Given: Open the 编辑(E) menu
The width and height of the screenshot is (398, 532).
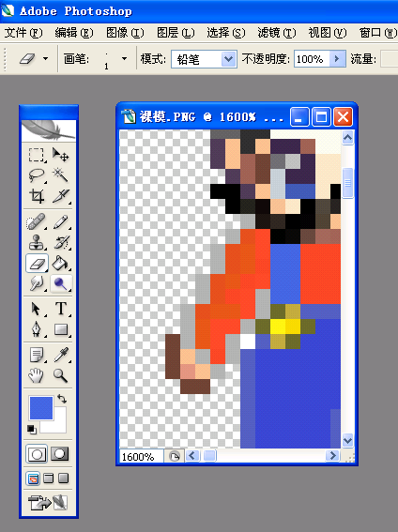Looking at the screenshot, I should [x=74, y=33].
